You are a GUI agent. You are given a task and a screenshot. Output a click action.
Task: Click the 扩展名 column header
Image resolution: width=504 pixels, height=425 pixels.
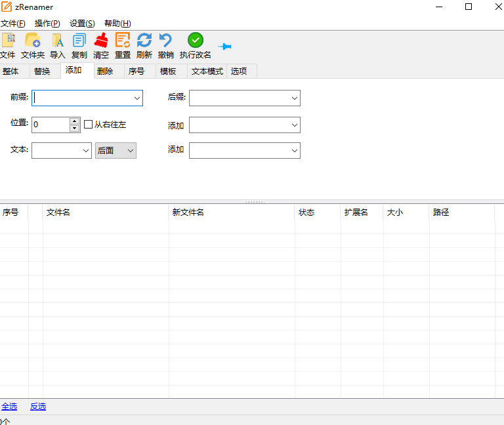(362, 212)
